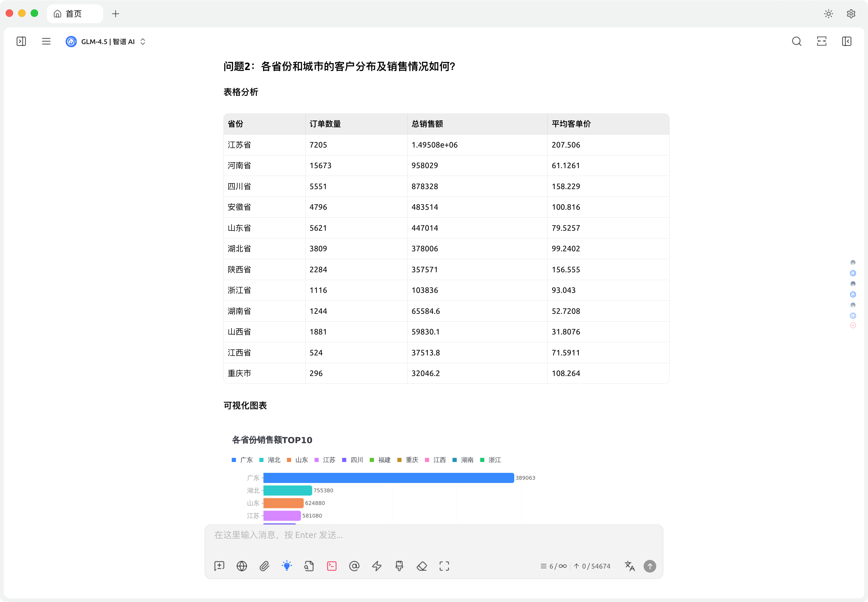Switch to the 首页 tab
This screenshot has width=868, height=602.
(75, 13)
